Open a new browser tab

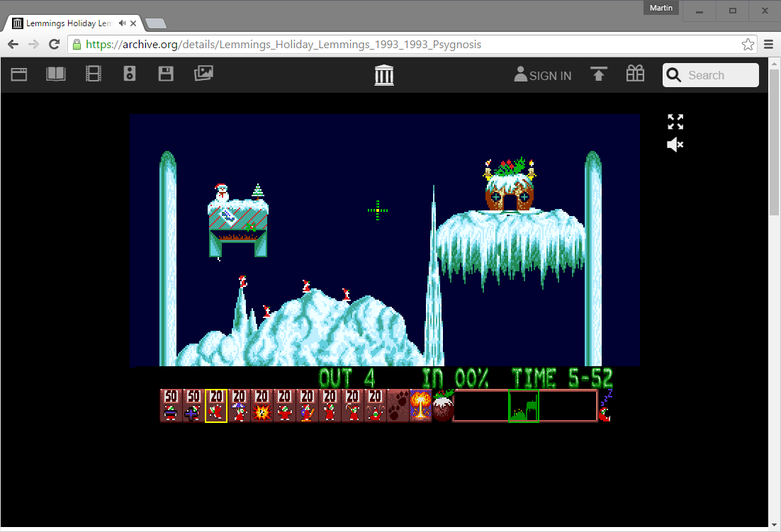coord(156,23)
